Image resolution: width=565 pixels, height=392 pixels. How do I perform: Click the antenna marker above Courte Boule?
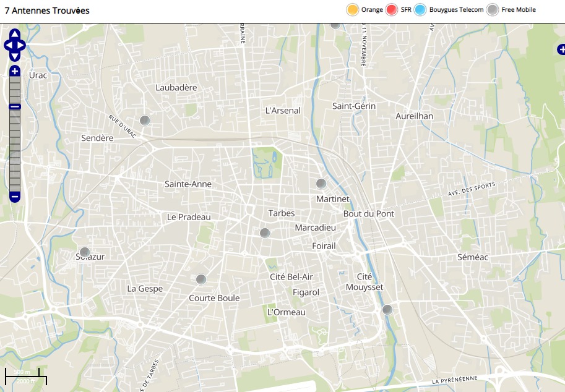(201, 279)
